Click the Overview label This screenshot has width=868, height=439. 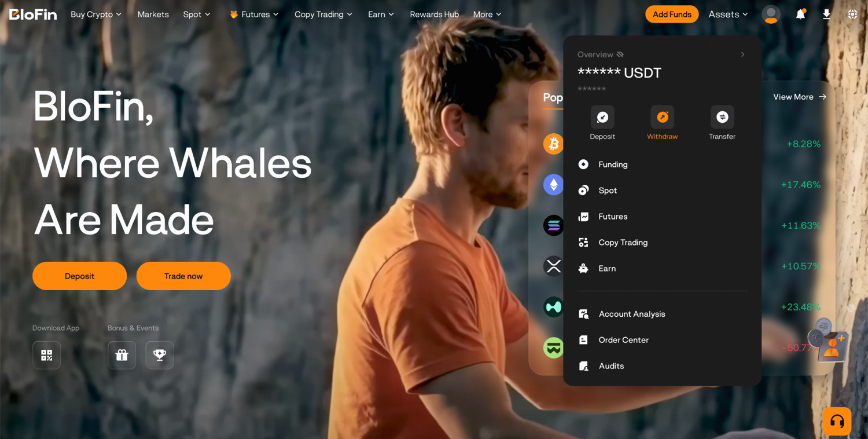coord(595,54)
